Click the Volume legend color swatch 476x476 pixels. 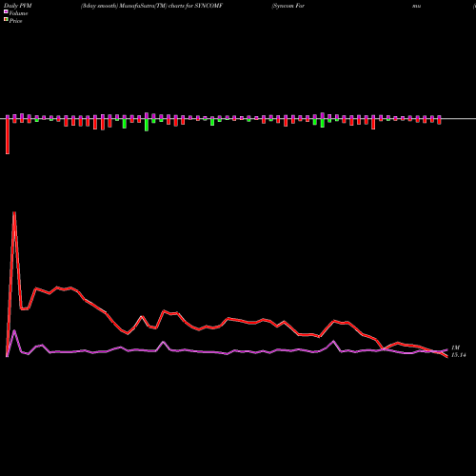coord(6,11)
